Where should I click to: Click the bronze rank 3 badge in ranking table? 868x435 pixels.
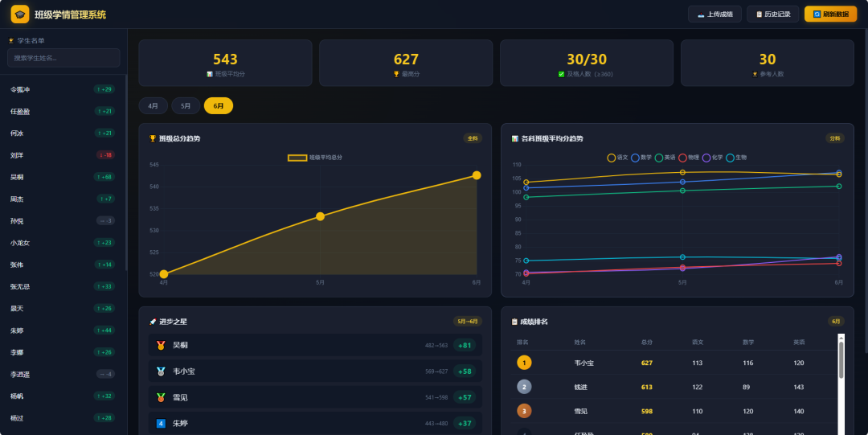coord(524,411)
